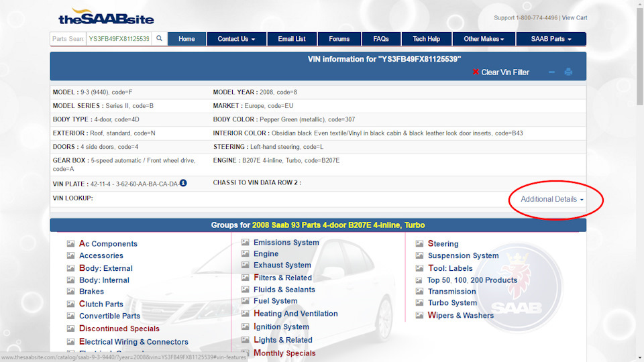Click image icon beside Exhaust System
The height and width of the screenshot is (362, 644).
(x=246, y=265)
